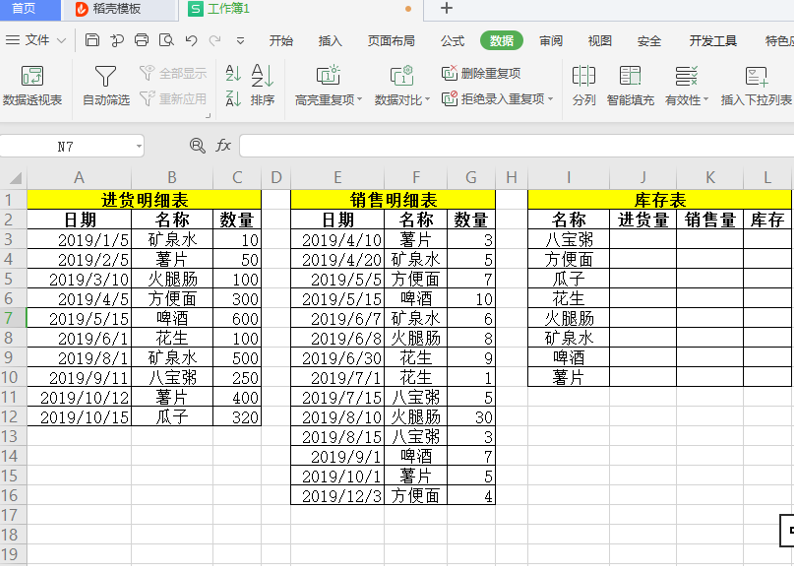Switch to the 公式 ribbon tab

coord(452,41)
